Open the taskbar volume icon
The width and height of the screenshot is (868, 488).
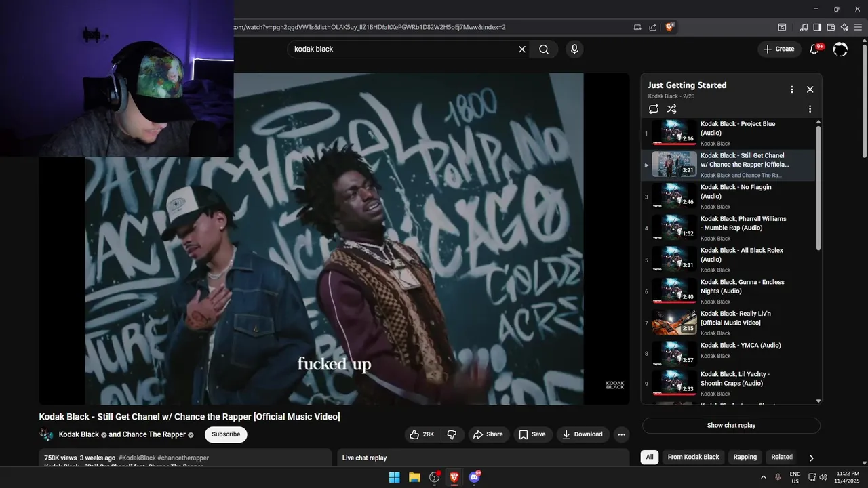point(823,477)
